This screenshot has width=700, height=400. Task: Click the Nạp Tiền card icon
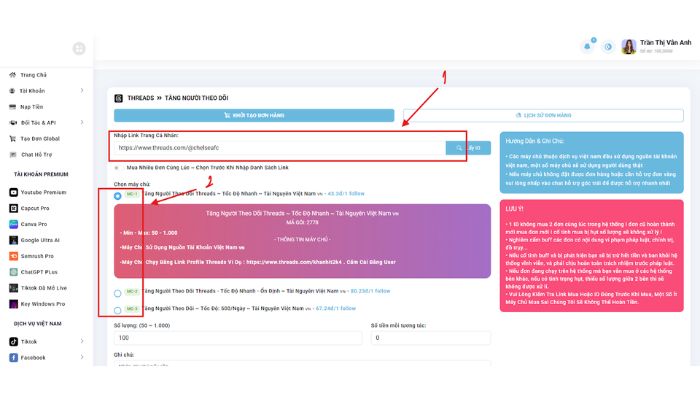(12, 107)
